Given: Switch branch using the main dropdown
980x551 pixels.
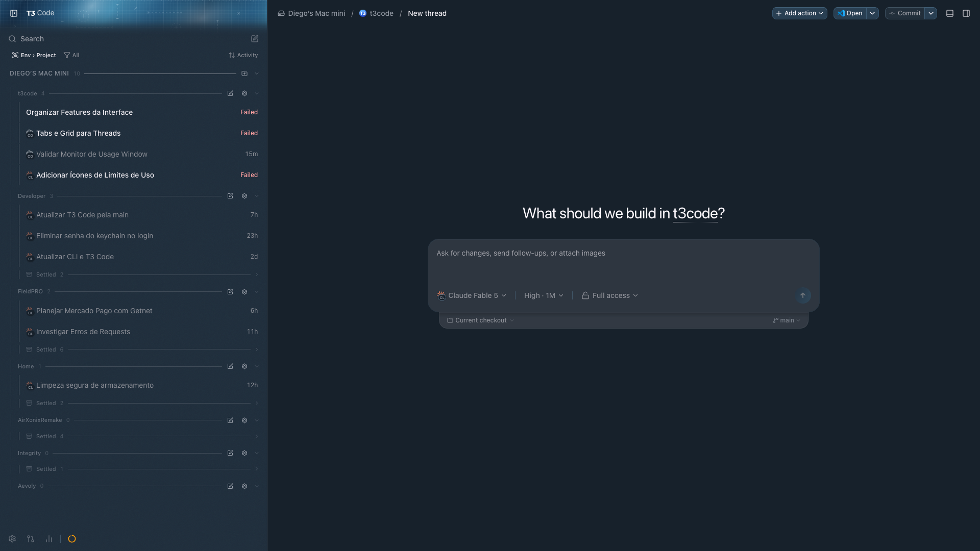Looking at the screenshot, I should coord(787,320).
